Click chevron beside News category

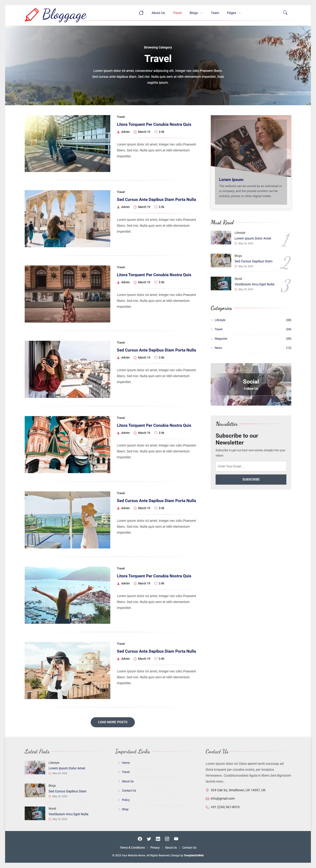point(212,348)
